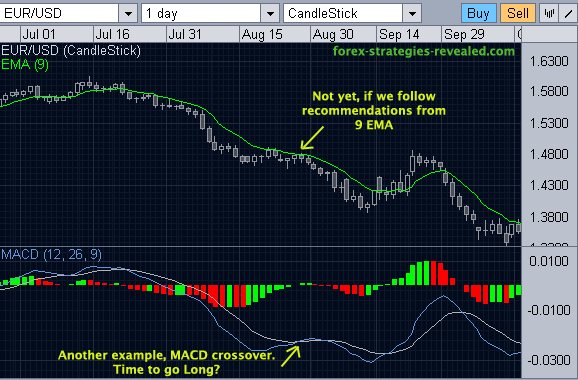Click the 1 day timeframe field
This screenshot has width=578, height=380.
coord(201,14)
